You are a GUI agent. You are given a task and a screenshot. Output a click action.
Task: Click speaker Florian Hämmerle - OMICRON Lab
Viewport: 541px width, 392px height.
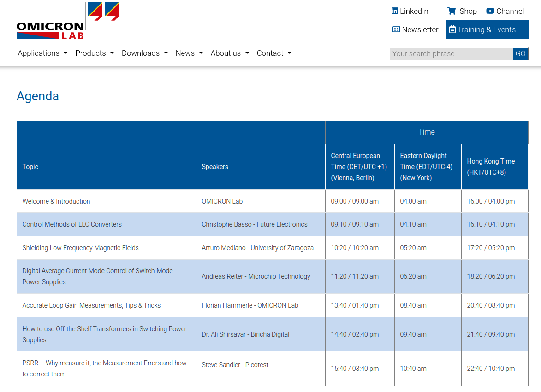pyautogui.click(x=250, y=305)
